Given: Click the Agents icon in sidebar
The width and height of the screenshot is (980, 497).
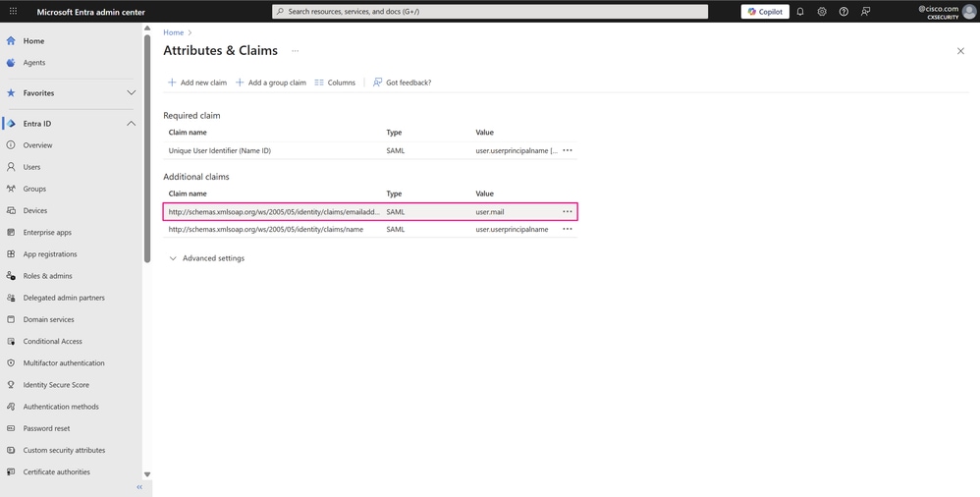Looking at the screenshot, I should [11, 63].
